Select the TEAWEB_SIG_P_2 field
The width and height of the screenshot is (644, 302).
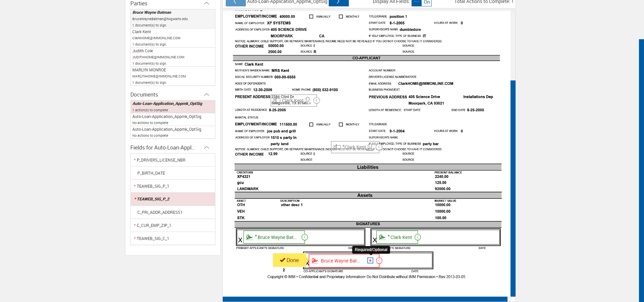click(x=173, y=199)
